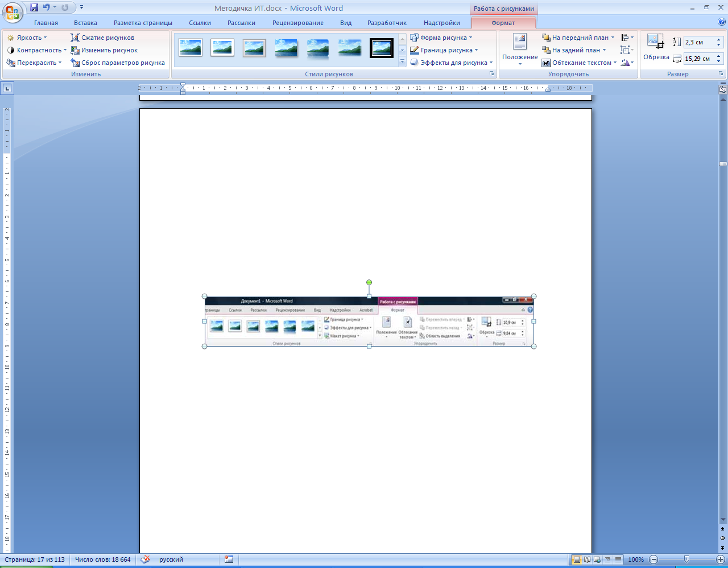728x568 pixels.
Task: Open the Разработчик tab
Action: click(387, 23)
